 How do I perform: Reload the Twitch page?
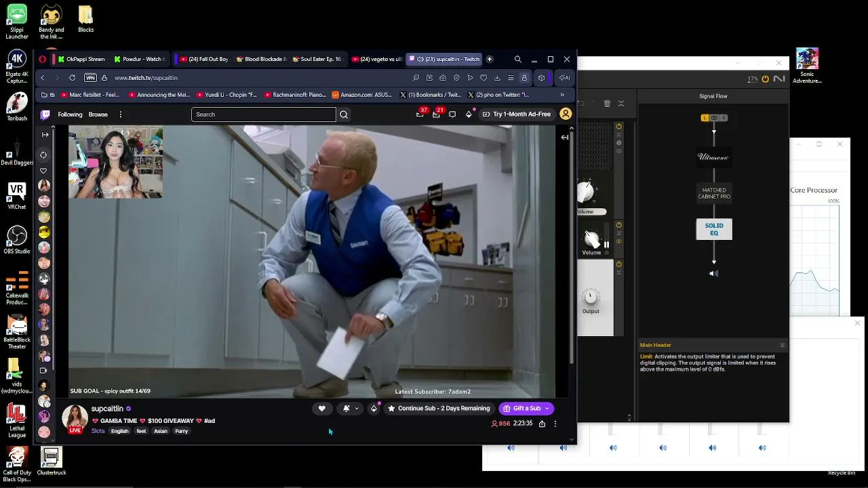72,77
